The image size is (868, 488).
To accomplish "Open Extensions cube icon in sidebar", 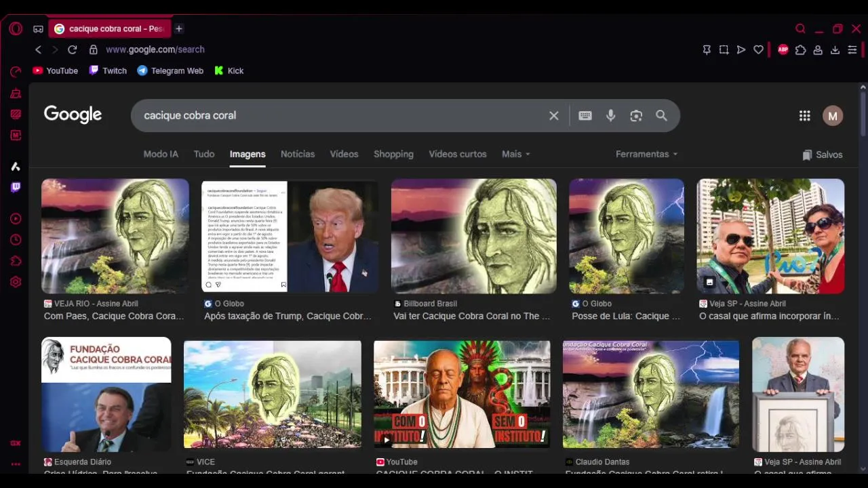I will (16, 261).
